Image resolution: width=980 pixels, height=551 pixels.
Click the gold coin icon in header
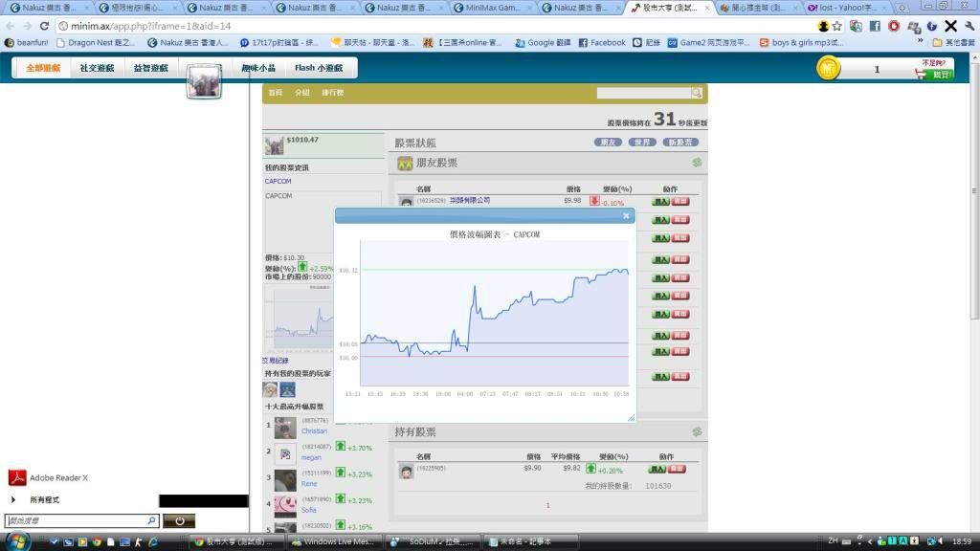pyautogui.click(x=828, y=69)
